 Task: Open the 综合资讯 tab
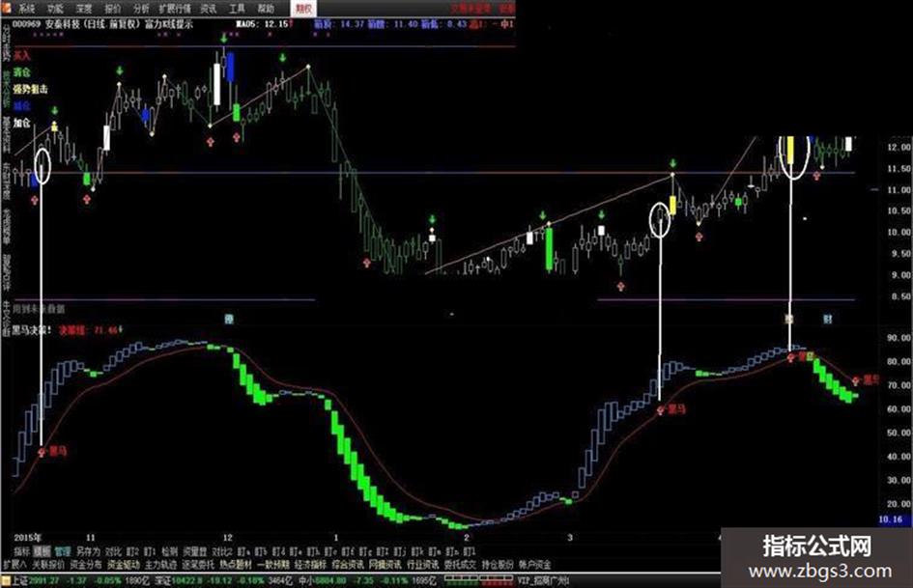348,564
